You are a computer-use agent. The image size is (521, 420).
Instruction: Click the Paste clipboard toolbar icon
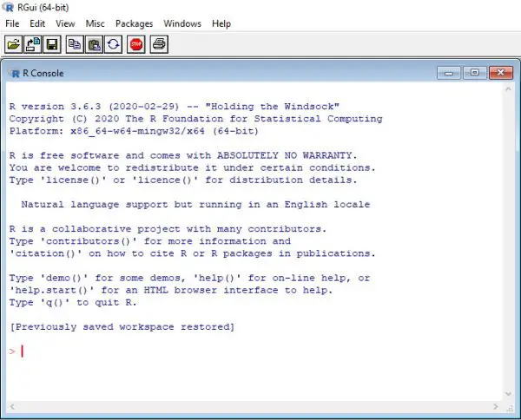point(94,44)
